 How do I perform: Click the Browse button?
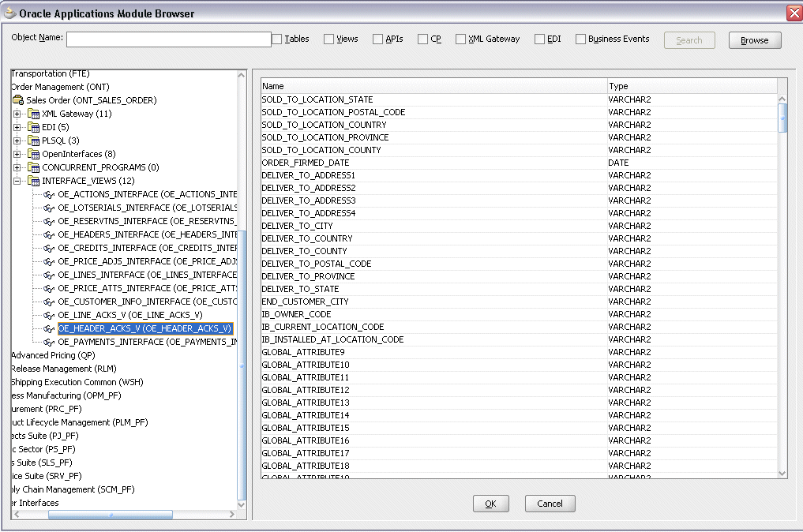(x=755, y=40)
